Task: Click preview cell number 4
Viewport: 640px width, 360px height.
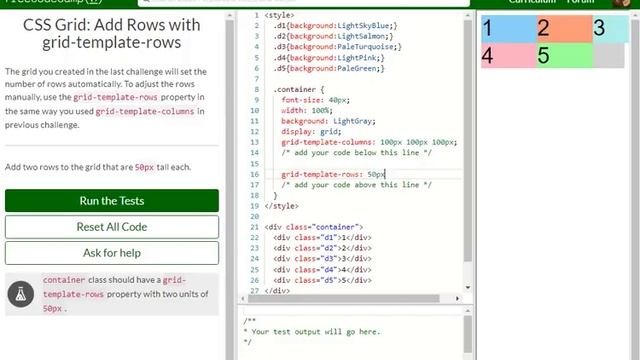Action: [509, 56]
